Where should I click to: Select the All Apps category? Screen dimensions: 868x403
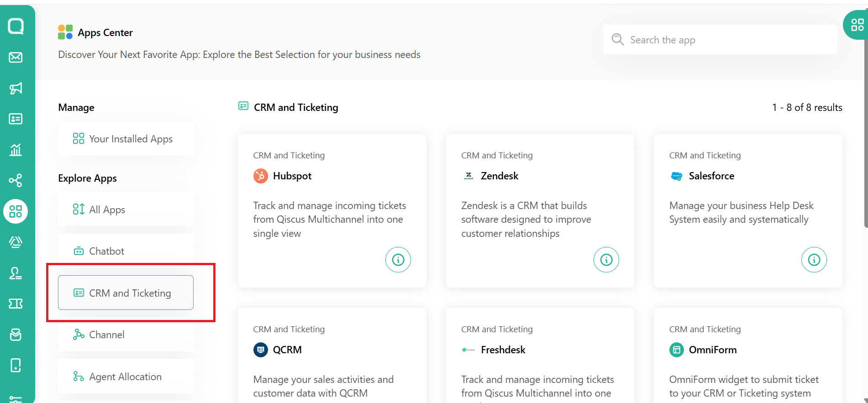pos(126,209)
